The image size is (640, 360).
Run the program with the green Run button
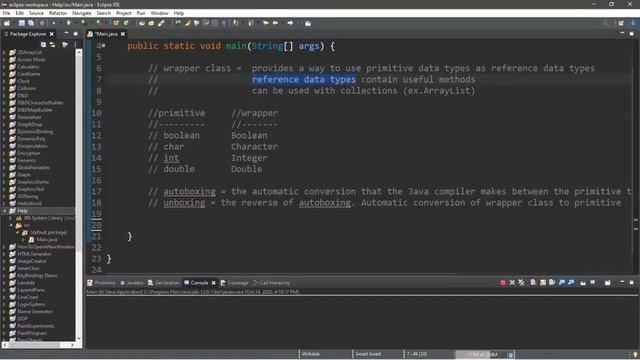click(69, 23)
